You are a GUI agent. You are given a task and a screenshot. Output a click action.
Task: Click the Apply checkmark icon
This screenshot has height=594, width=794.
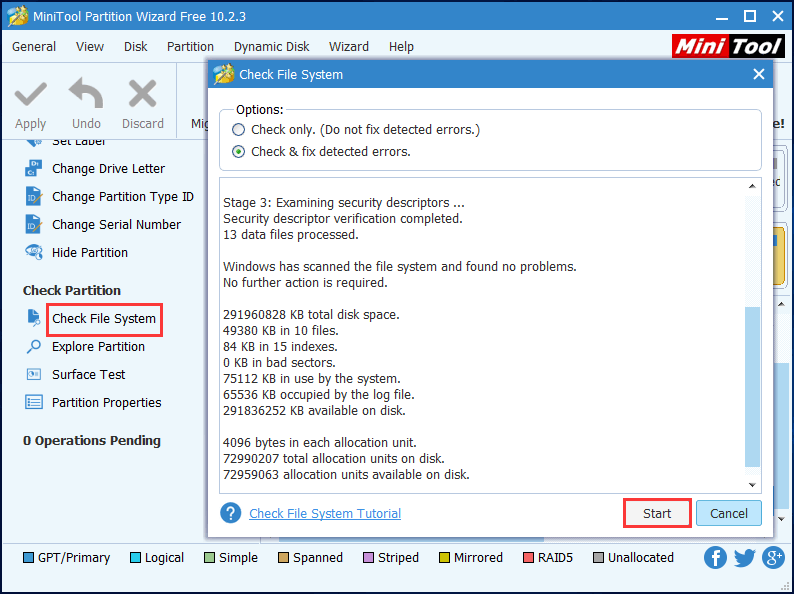coord(30,96)
